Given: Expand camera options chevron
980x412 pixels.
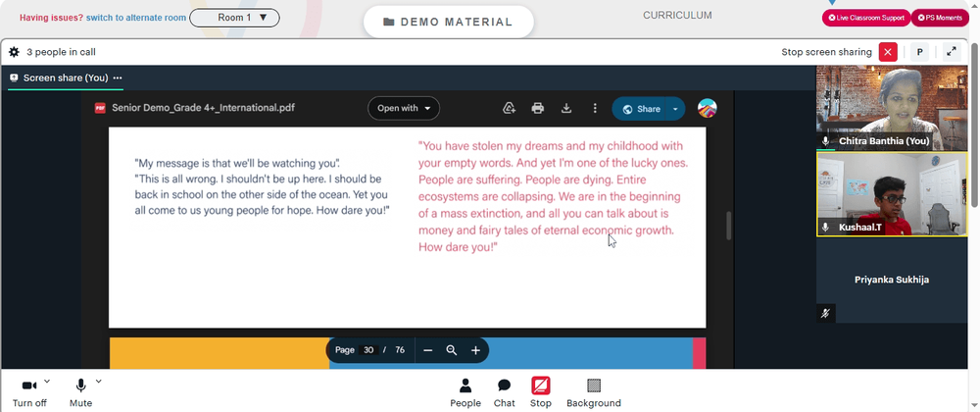Looking at the screenshot, I should pos(47,382).
